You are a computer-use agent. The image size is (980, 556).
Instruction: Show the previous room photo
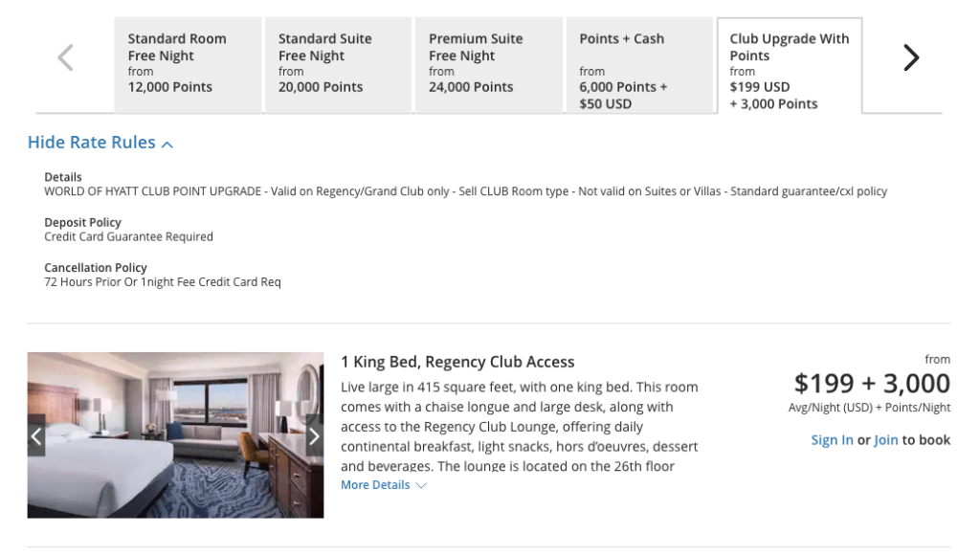click(36, 436)
